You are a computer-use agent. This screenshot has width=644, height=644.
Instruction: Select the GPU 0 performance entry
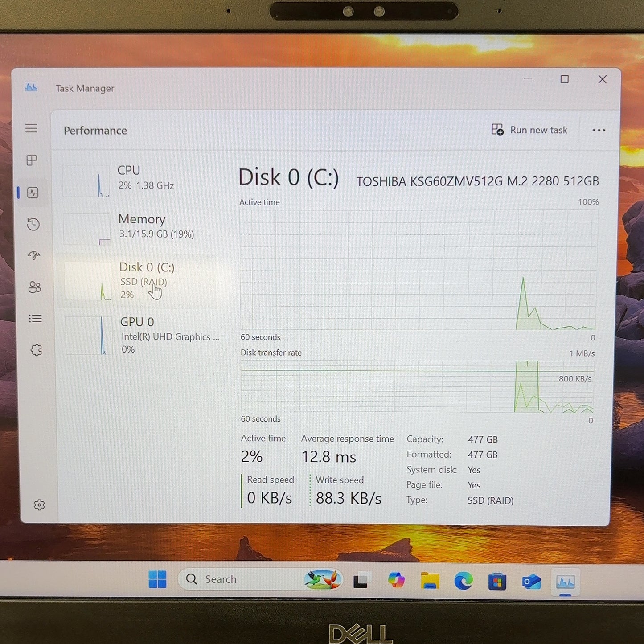click(142, 335)
